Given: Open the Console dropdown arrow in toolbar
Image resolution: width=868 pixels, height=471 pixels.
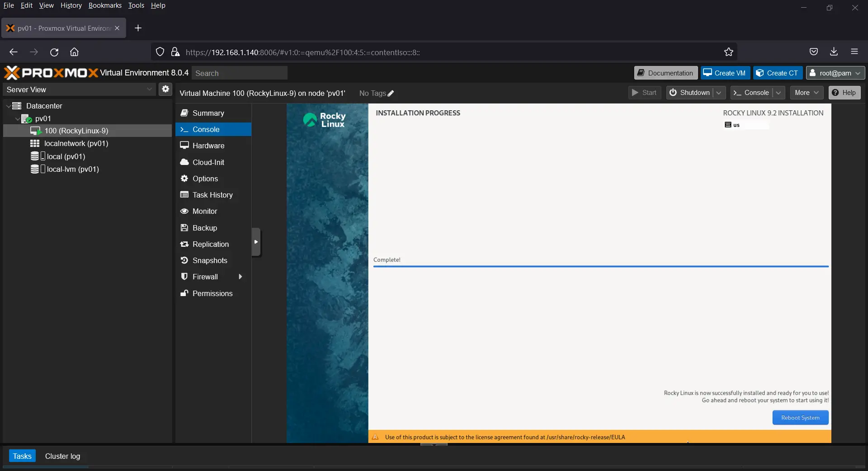Looking at the screenshot, I should point(778,93).
